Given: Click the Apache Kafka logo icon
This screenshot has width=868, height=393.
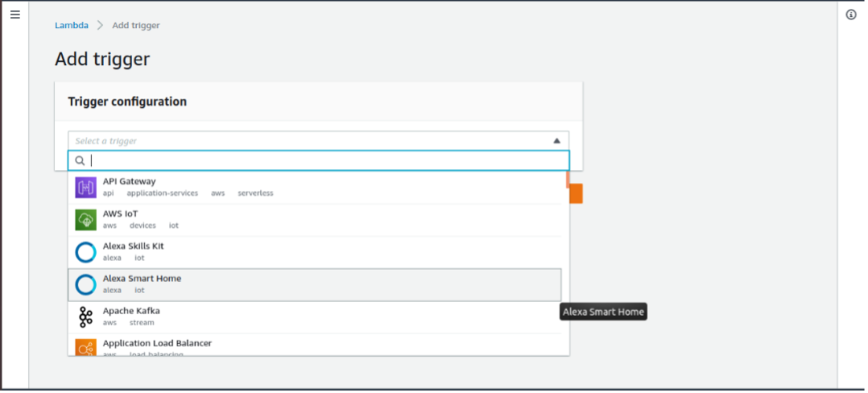Looking at the screenshot, I should (x=85, y=316).
